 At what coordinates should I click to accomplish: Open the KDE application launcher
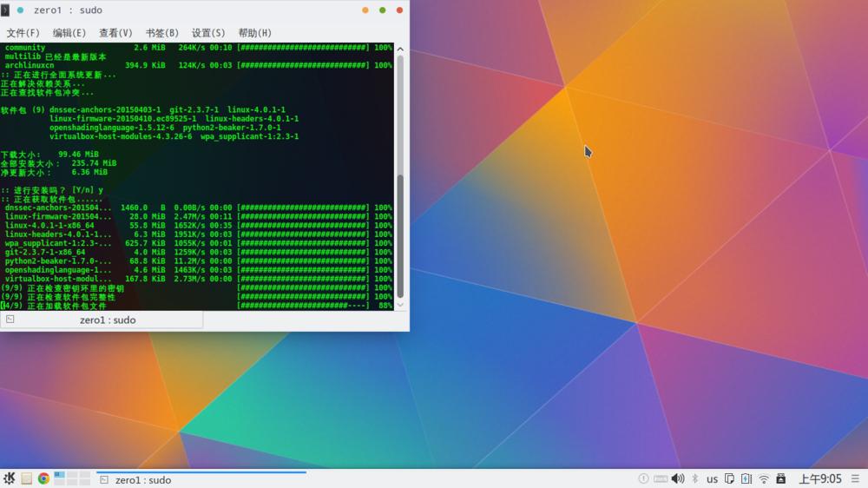[9, 478]
